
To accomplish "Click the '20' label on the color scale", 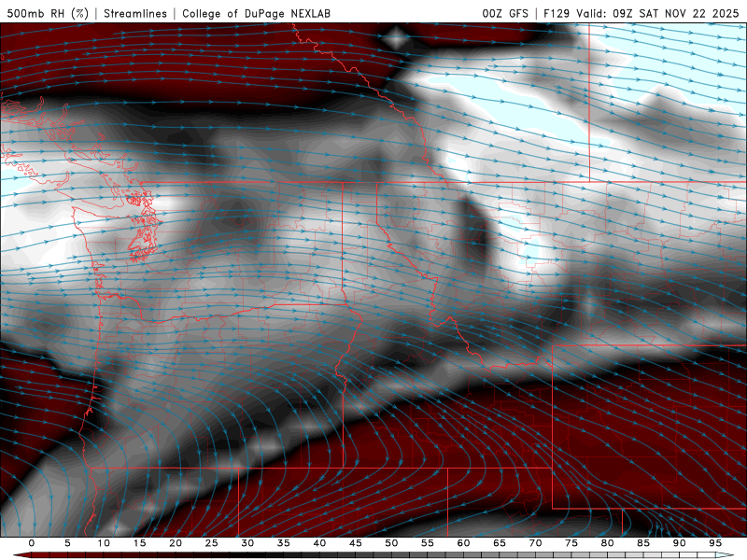I will [176, 543].
